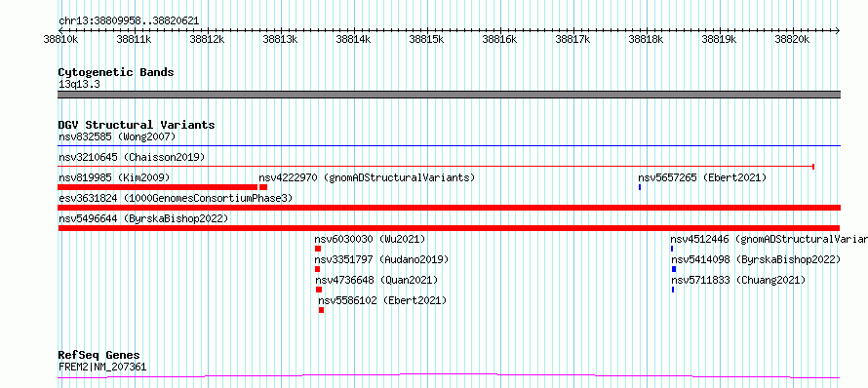Select the nsv5586102 (Ebert2021) label
The height and width of the screenshot is (388, 868).
(x=382, y=300)
